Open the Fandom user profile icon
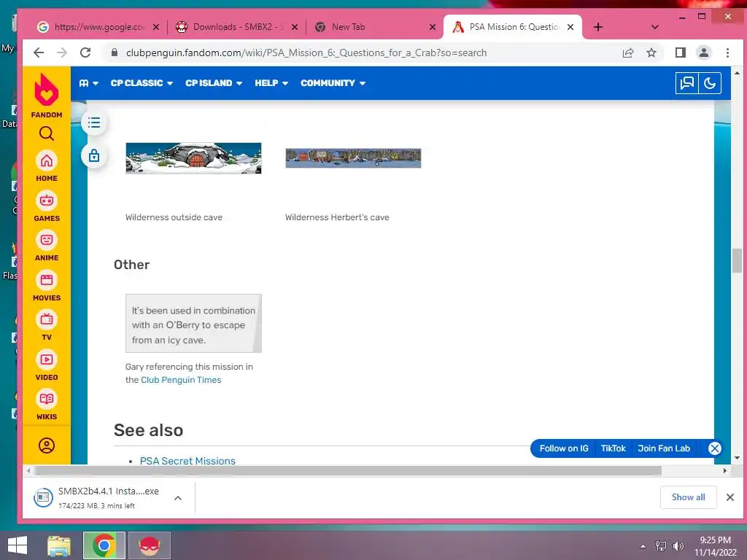Screen dimensions: 747x560 (x=47, y=446)
